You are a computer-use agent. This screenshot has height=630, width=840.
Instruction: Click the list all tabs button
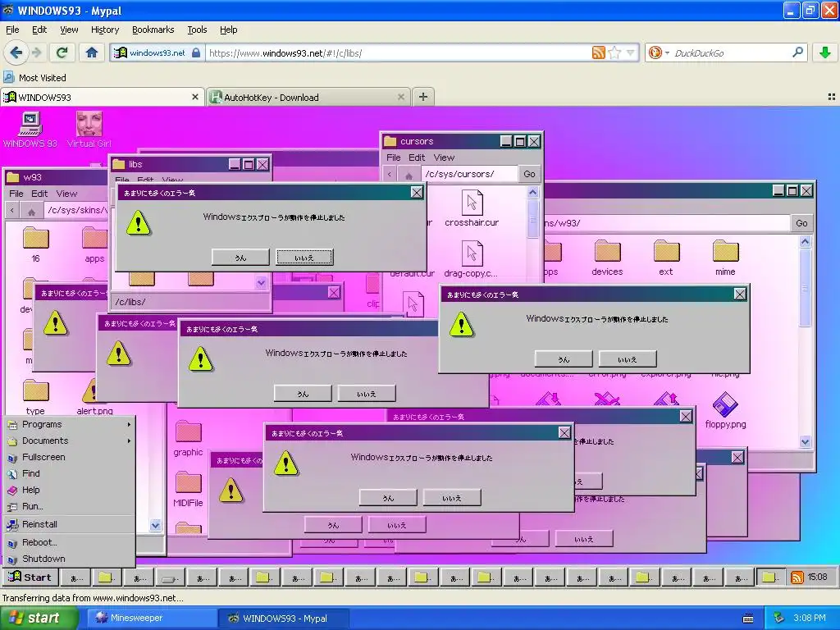click(832, 97)
